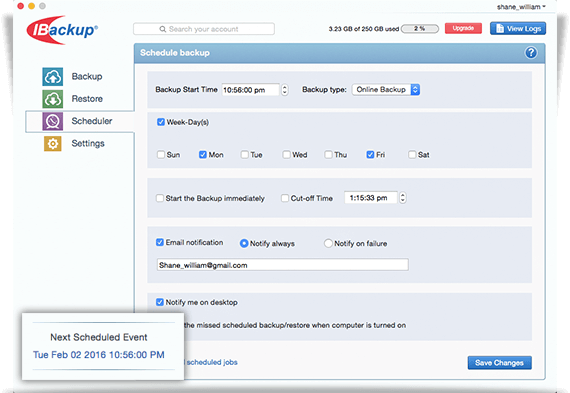Click the magnifier icon in search field
The width and height of the screenshot is (570, 393).
(162, 29)
